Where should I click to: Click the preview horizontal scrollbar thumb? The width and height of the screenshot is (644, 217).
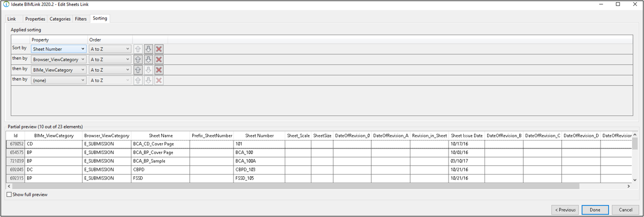tap(296, 186)
